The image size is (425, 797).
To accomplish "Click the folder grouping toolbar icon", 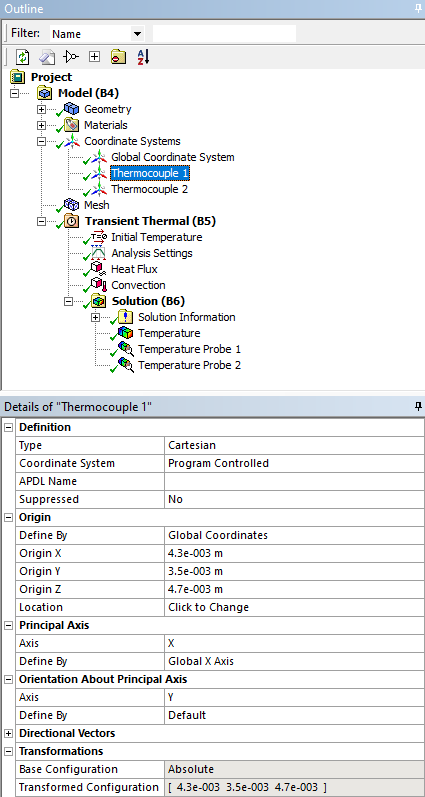I will point(118,57).
